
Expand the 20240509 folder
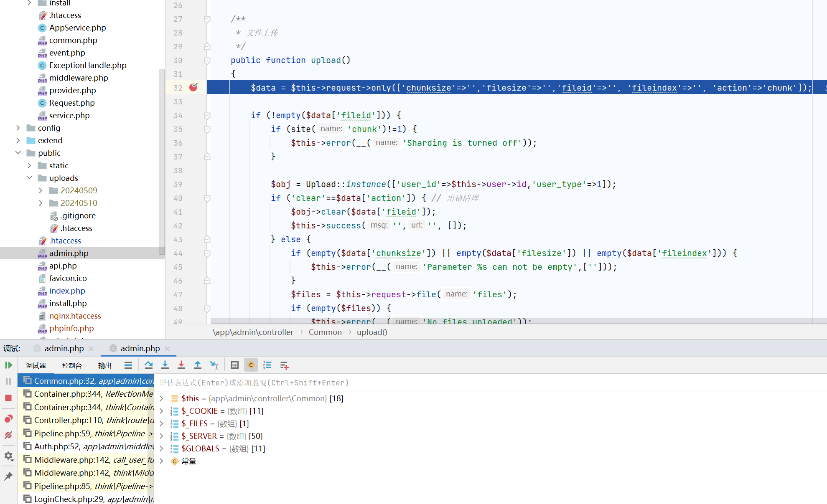tap(41, 190)
